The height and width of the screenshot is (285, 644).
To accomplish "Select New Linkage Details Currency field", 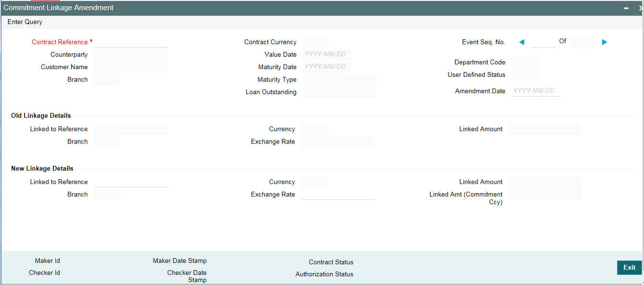I will 314,182.
